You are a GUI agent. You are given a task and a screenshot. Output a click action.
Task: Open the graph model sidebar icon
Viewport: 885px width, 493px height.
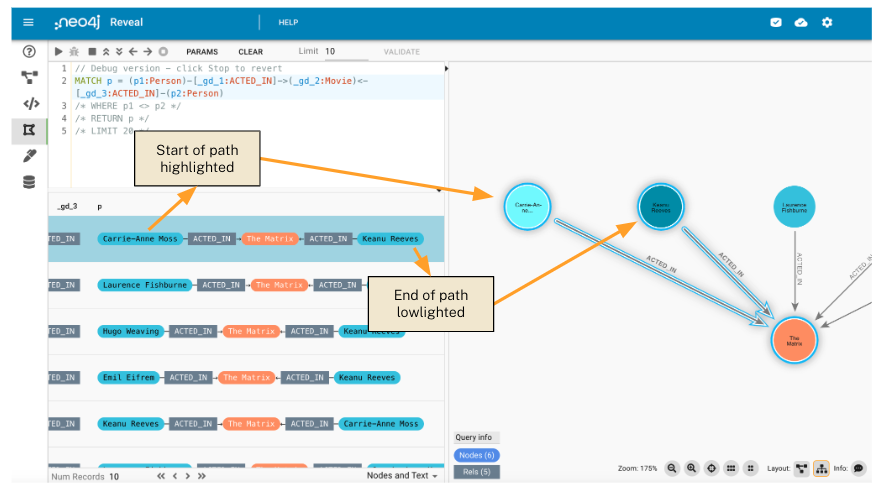click(x=29, y=77)
